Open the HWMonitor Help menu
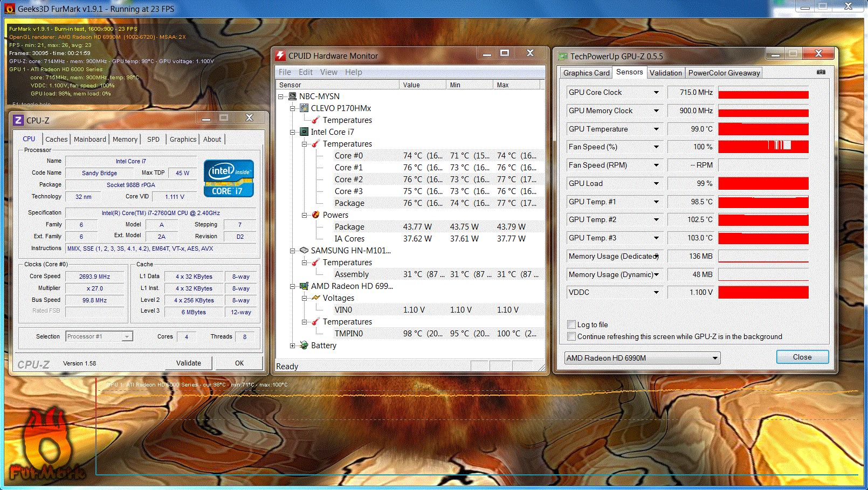This screenshot has width=868, height=490. 354,72
